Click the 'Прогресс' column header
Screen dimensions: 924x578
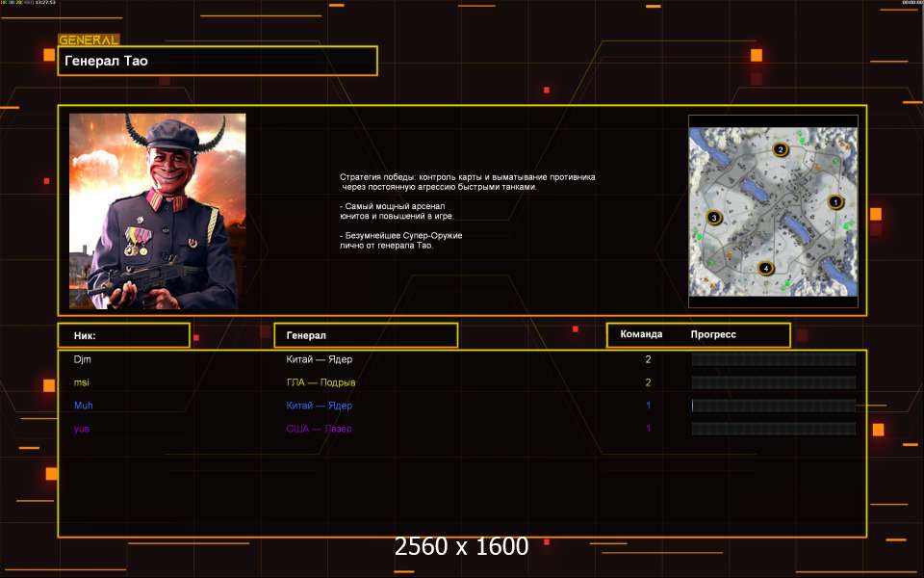coord(713,334)
